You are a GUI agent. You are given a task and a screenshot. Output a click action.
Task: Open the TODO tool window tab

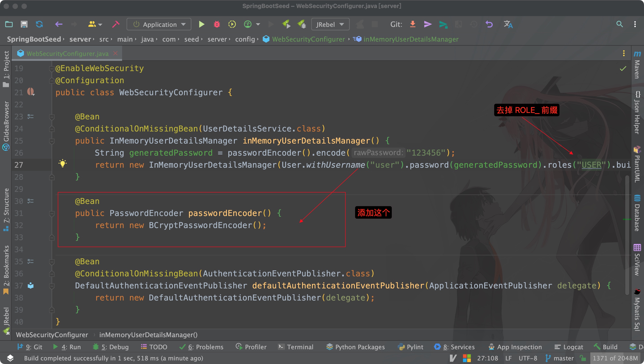tap(154, 347)
